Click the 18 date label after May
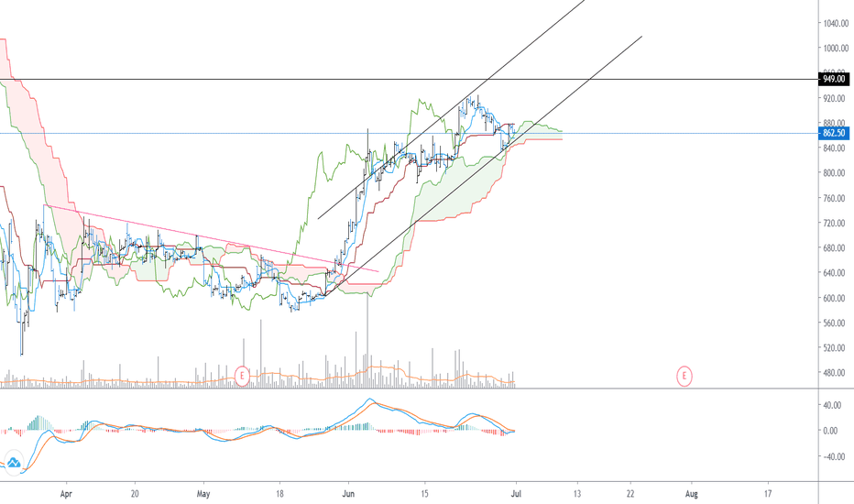 pos(279,494)
